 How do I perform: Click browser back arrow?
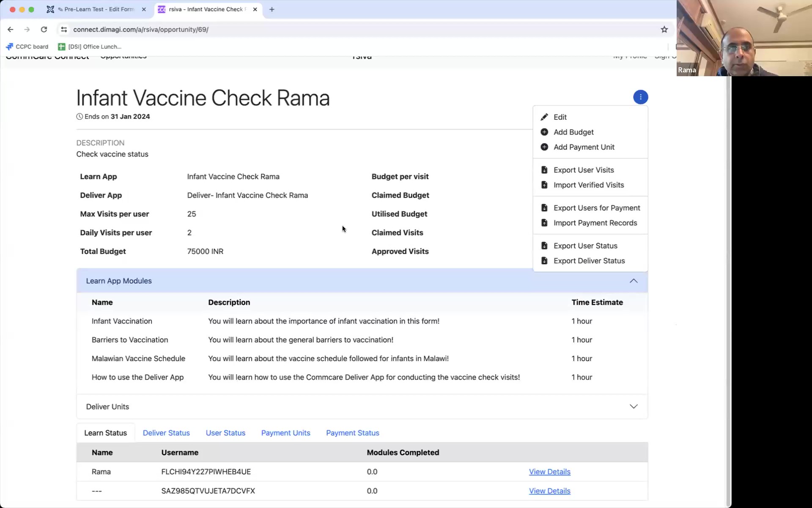11,29
